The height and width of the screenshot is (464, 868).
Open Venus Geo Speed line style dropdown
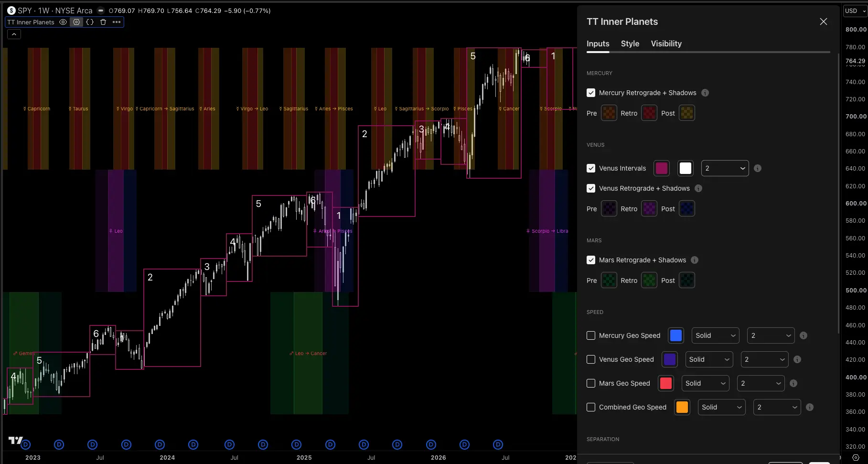[x=709, y=359]
